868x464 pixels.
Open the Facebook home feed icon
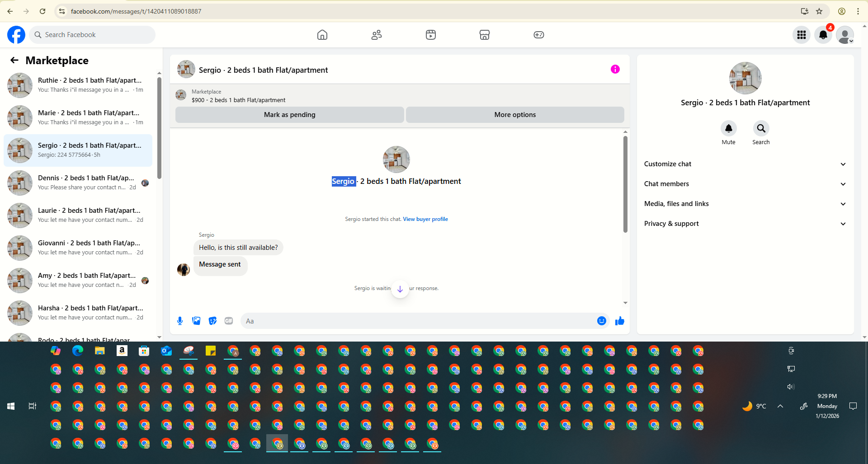point(322,35)
